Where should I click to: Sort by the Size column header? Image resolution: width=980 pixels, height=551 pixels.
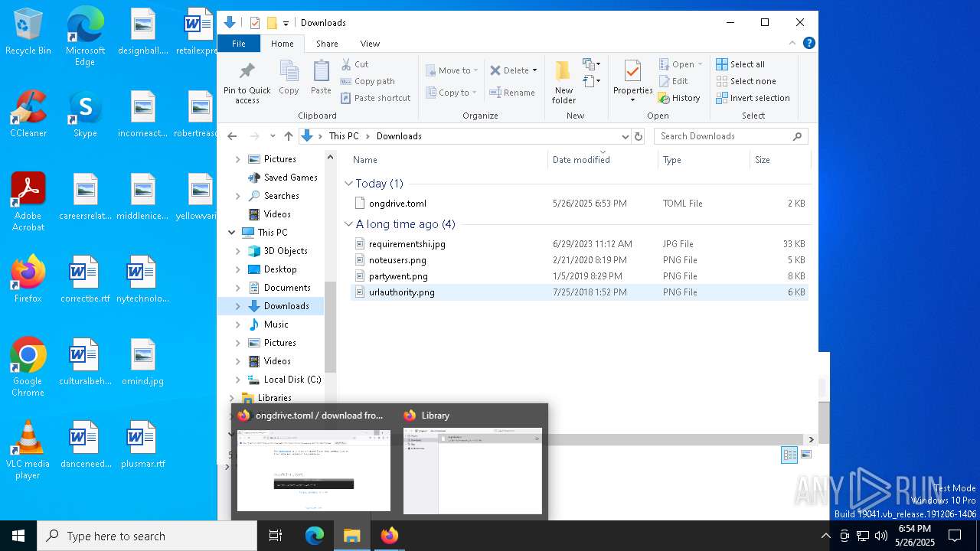(779, 160)
